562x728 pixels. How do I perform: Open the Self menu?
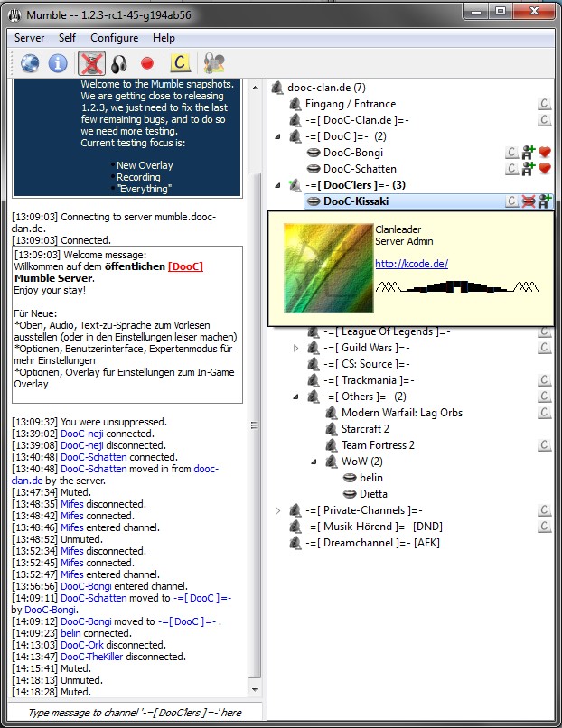(x=67, y=38)
